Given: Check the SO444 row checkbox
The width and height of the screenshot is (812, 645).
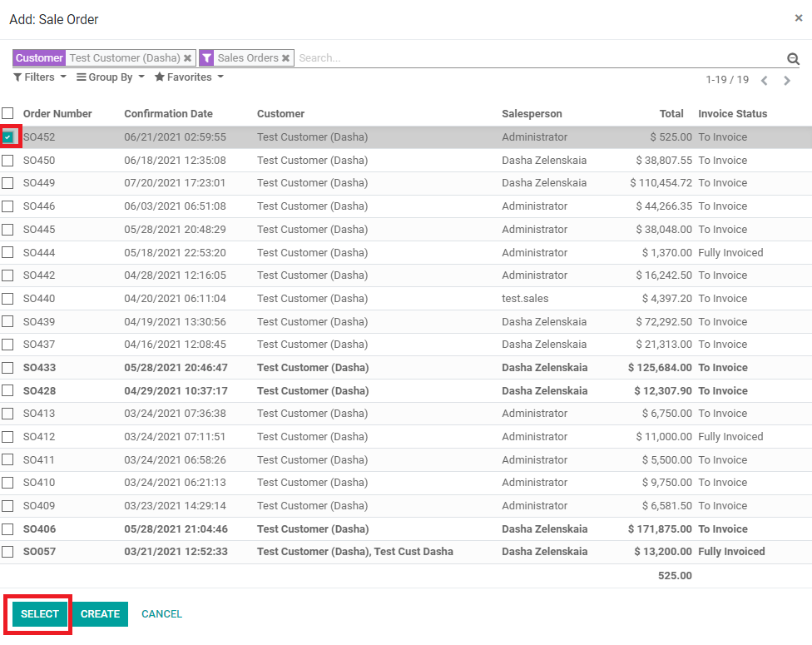Looking at the screenshot, I should [x=7, y=252].
